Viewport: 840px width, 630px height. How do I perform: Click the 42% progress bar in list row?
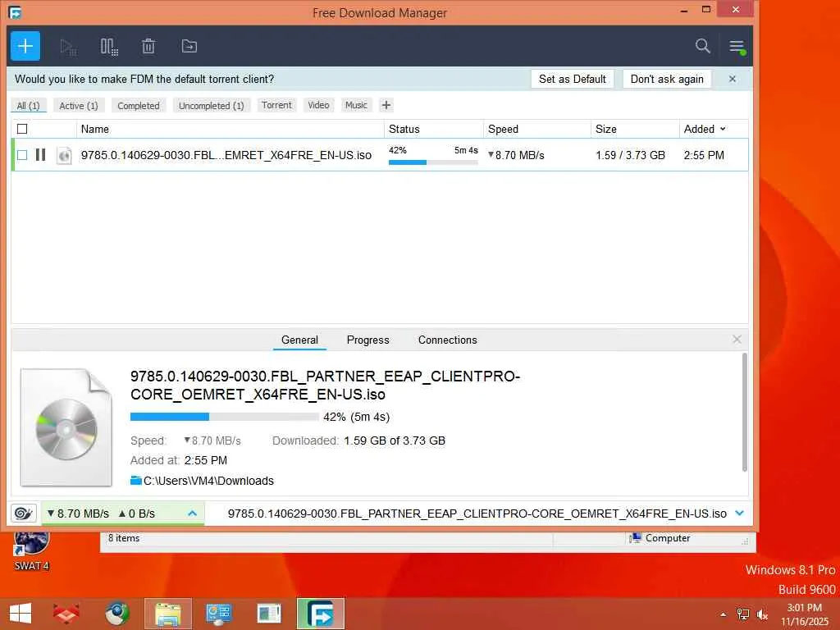point(433,162)
